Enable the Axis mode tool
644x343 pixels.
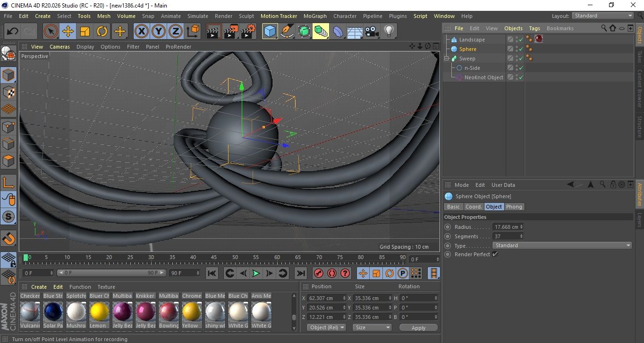(x=8, y=183)
